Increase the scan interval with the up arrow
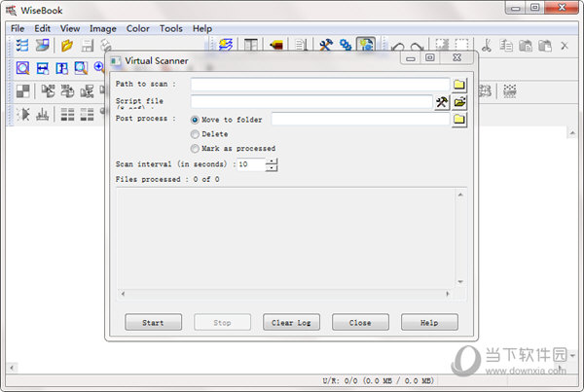 coord(272,161)
